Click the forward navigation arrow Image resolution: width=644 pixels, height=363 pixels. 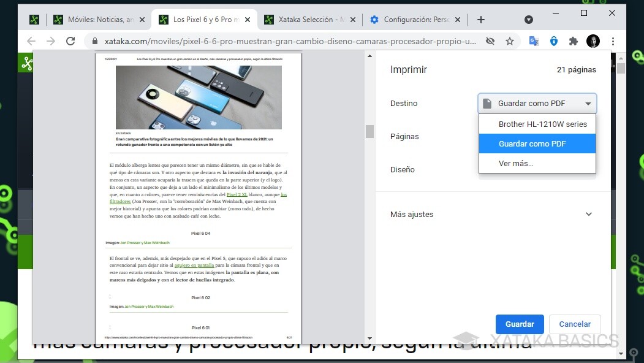(x=51, y=40)
